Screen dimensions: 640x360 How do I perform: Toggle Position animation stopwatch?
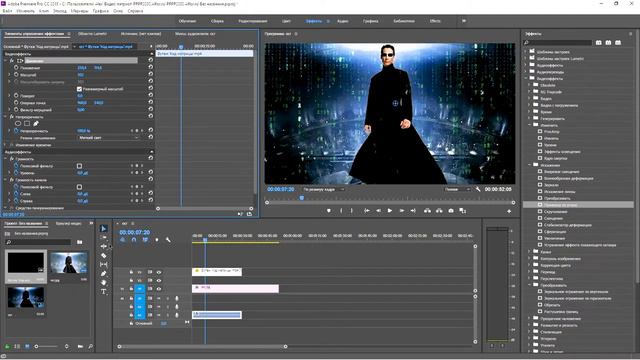coord(16,68)
